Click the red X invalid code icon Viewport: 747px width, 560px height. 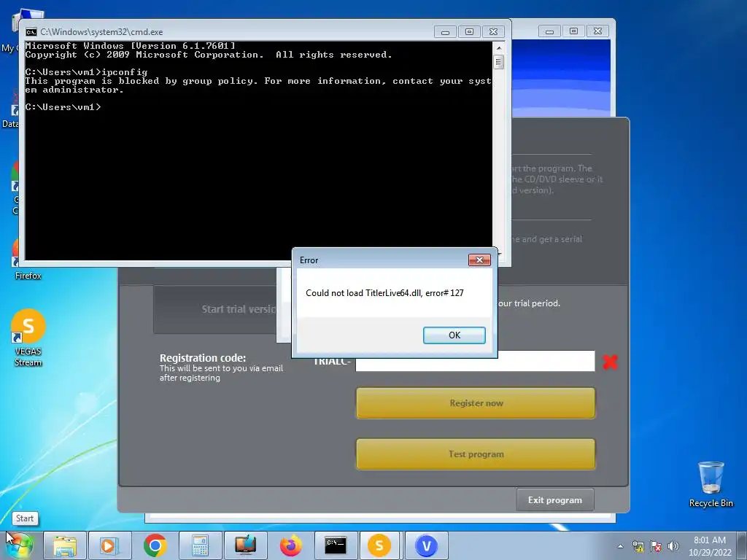[611, 362]
